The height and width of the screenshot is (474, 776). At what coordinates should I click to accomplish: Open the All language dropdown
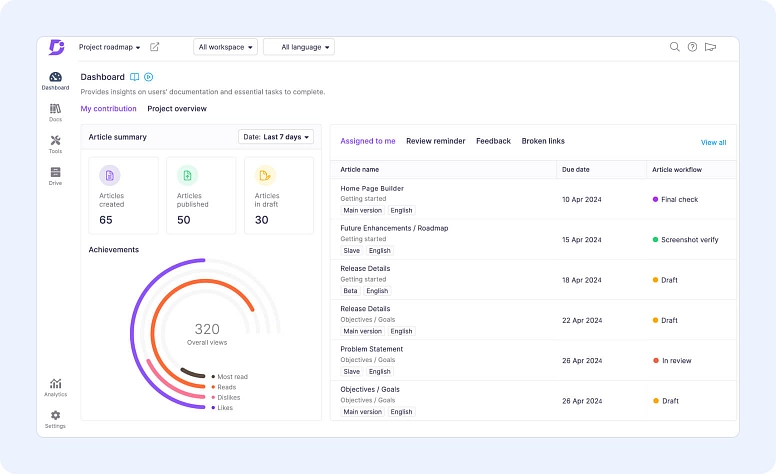(x=299, y=47)
